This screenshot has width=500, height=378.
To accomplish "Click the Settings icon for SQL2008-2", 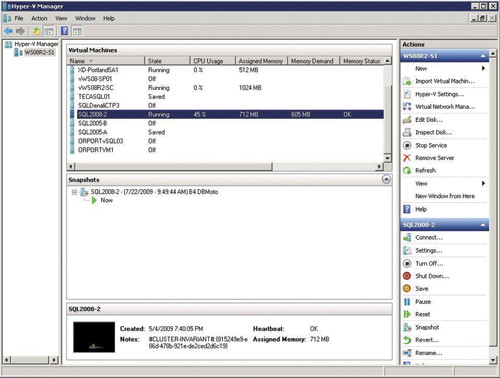I will coord(407,251).
